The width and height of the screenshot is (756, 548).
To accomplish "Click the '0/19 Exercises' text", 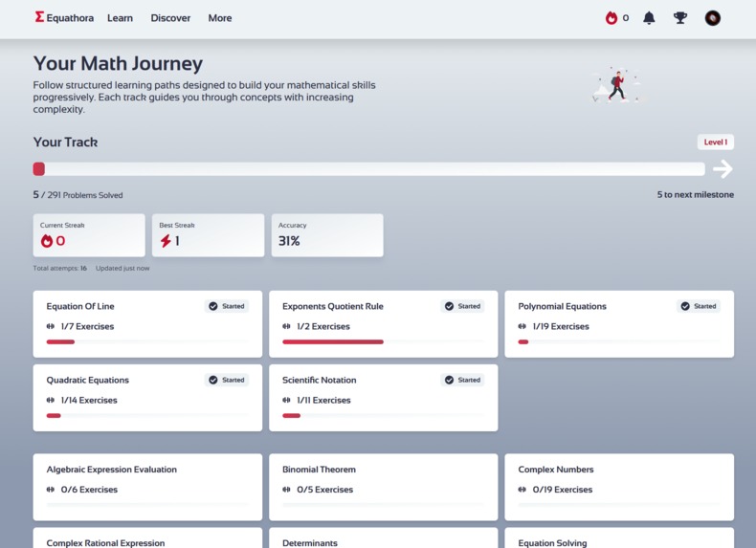I will pos(562,490).
